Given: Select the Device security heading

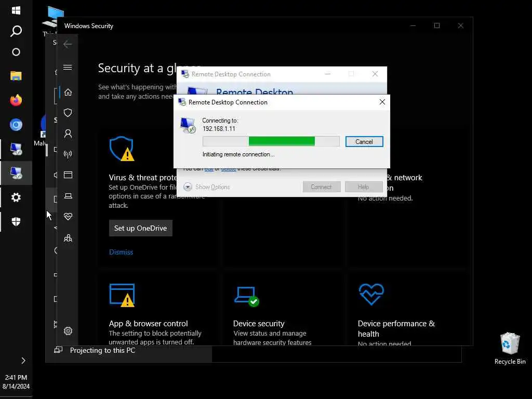Looking at the screenshot, I should tap(259, 323).
